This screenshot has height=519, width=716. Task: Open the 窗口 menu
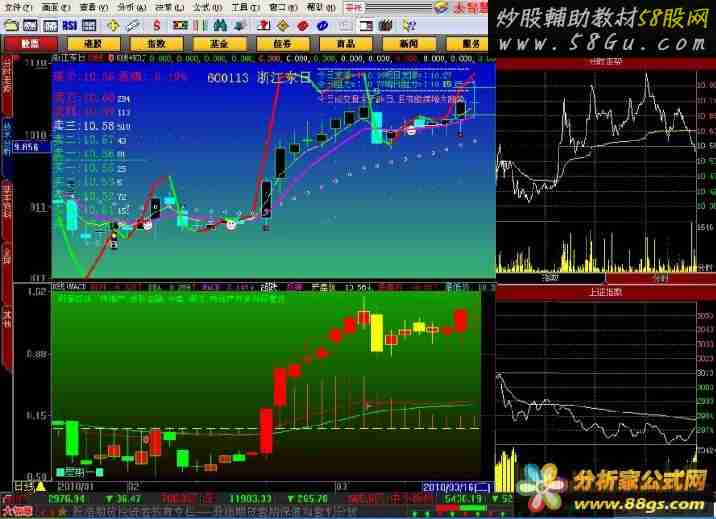click(x=283, y=7)
